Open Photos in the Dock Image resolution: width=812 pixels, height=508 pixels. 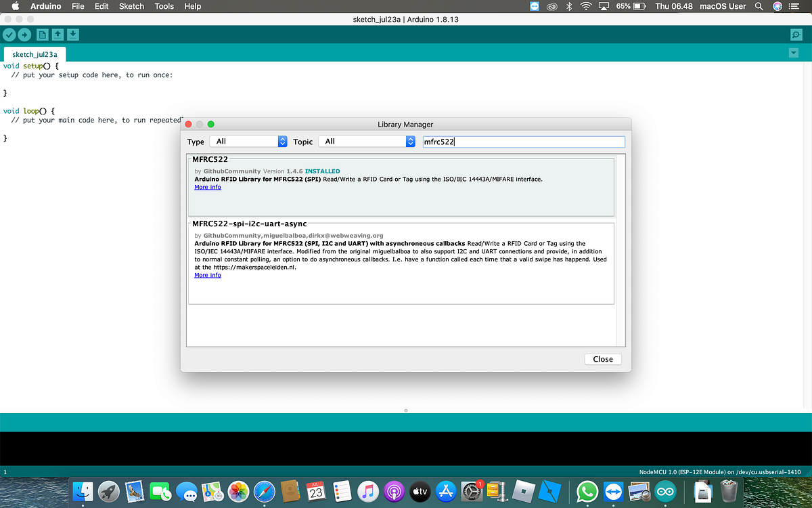(238, 492)
